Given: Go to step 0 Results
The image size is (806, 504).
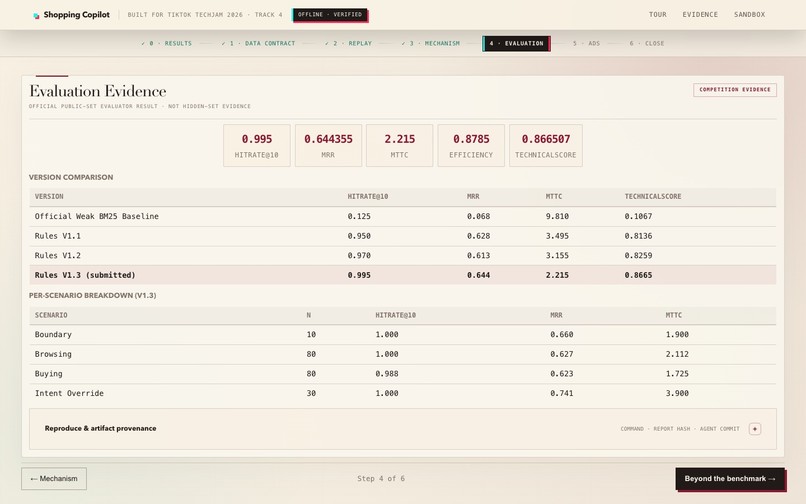Looking at the screenshot, I should [166, 43].
